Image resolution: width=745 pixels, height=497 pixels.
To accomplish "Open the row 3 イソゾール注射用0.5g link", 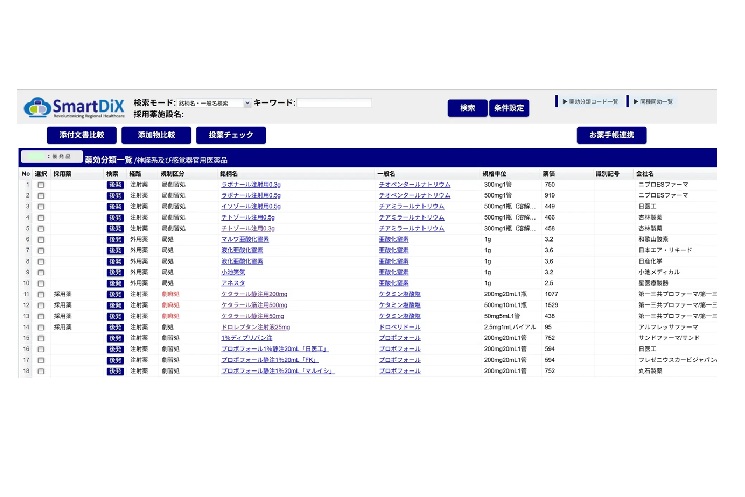I will click(251, 206).
